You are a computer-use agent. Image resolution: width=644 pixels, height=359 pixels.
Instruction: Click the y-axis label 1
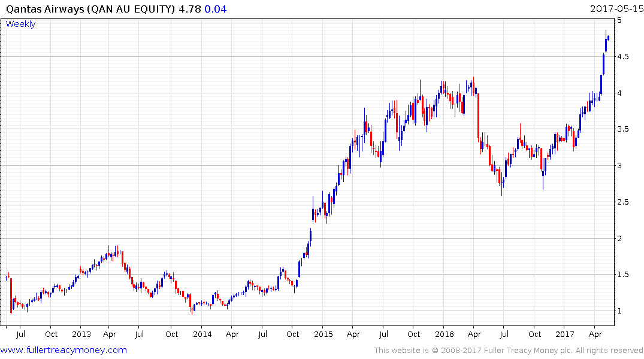point(619,311)
